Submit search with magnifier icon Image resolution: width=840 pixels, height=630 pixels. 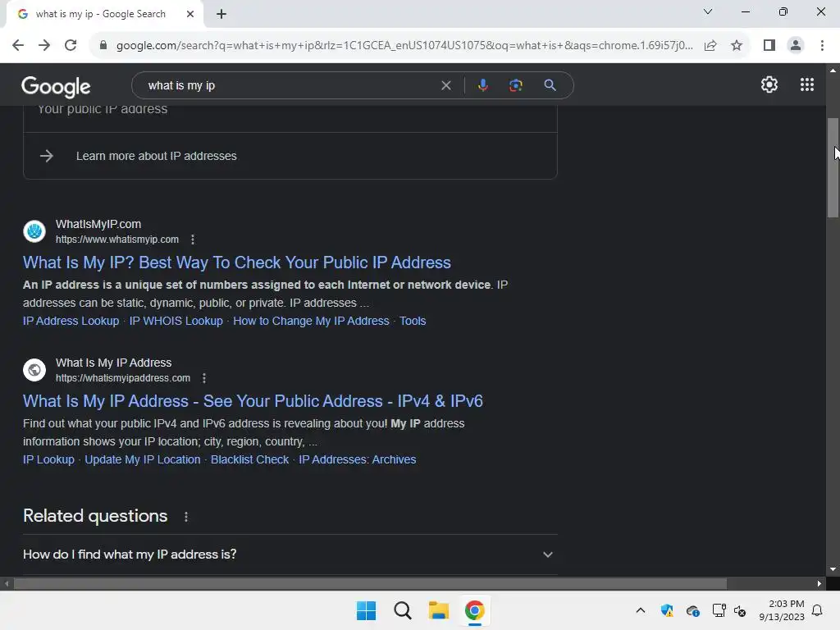(x=550, y=85)
